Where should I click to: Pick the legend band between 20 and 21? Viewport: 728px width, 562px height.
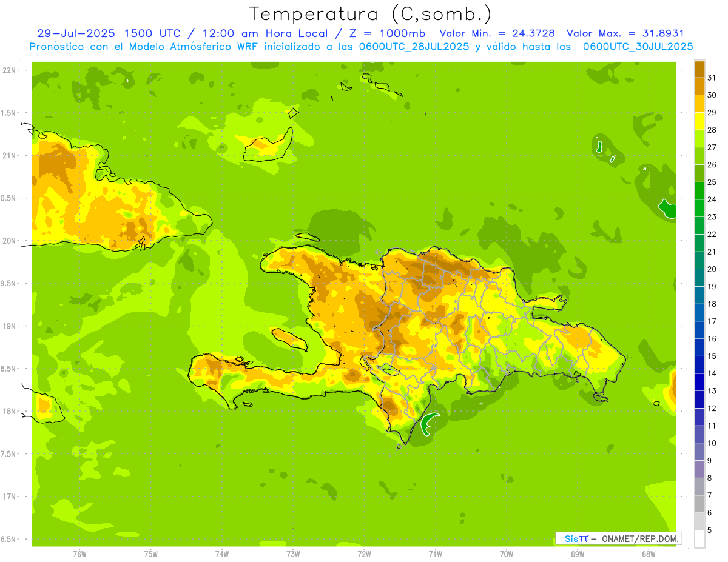coord(699,260)
